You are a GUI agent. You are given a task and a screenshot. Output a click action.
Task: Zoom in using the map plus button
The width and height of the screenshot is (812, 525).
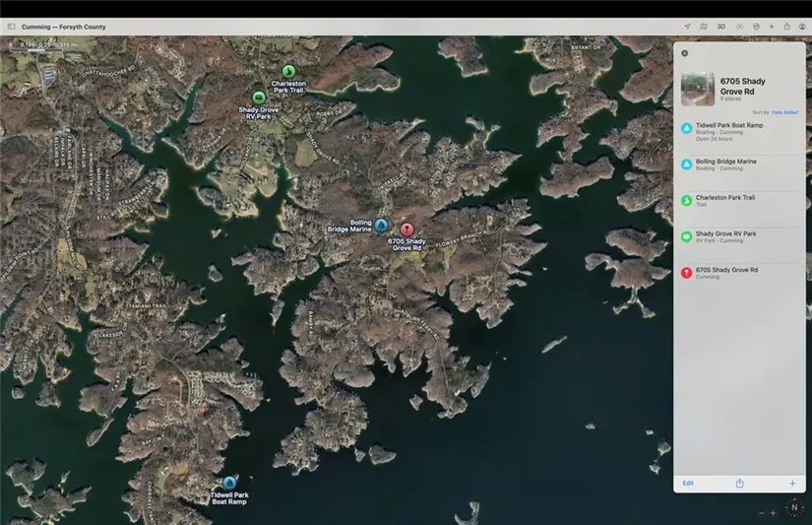coord(773,513)
